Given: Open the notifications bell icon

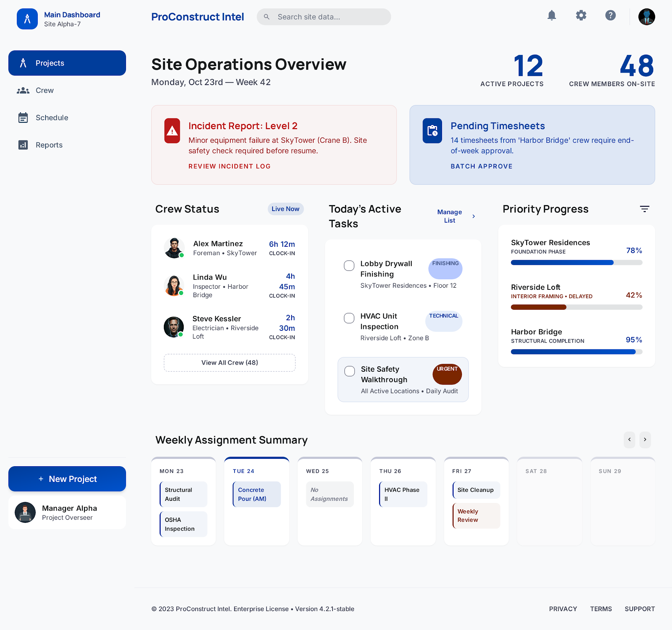Looking at the screenshot, I should click(552, 15).
